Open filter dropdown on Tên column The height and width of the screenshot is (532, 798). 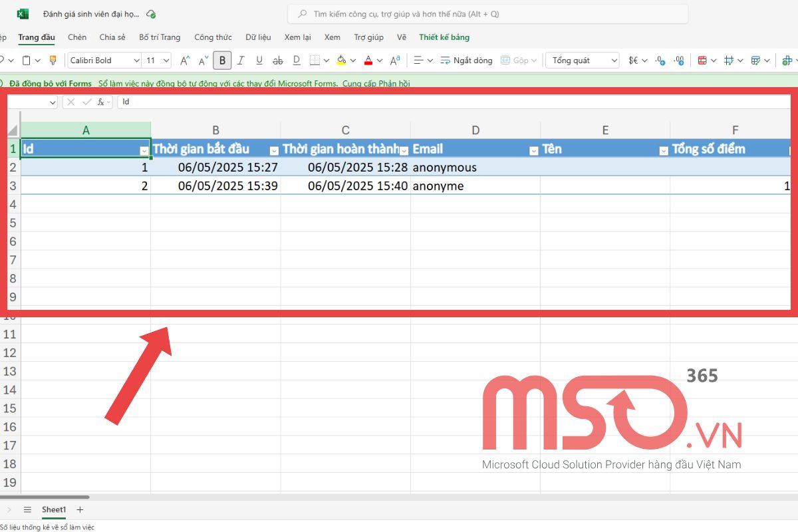click(663, 151)
